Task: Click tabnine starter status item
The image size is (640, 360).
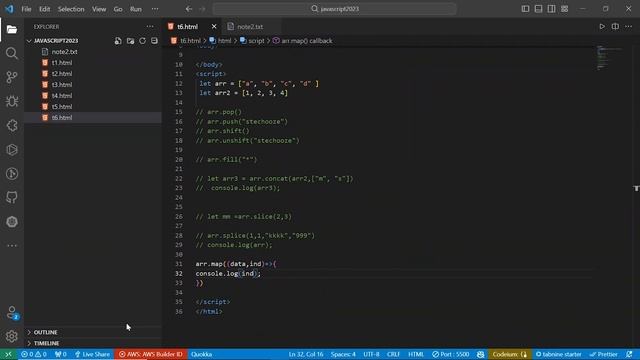Action: [558, 354]
